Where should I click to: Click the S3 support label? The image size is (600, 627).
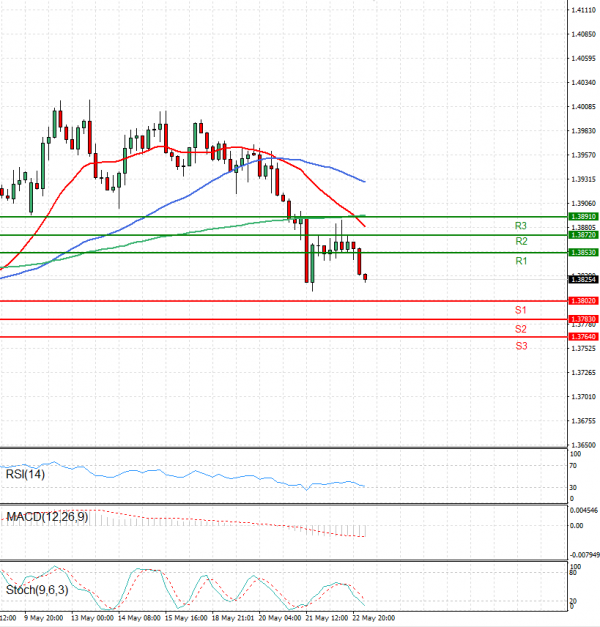pyautogui.click(x=521, y=346)
